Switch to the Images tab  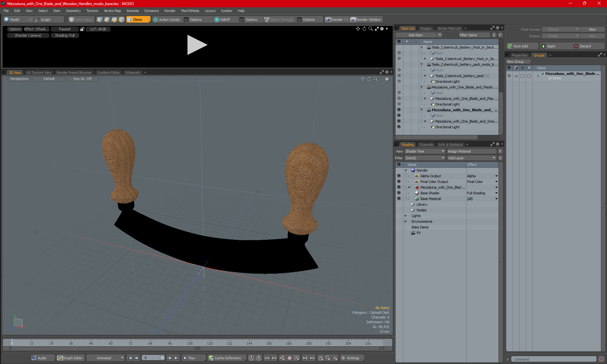[426, 28]
